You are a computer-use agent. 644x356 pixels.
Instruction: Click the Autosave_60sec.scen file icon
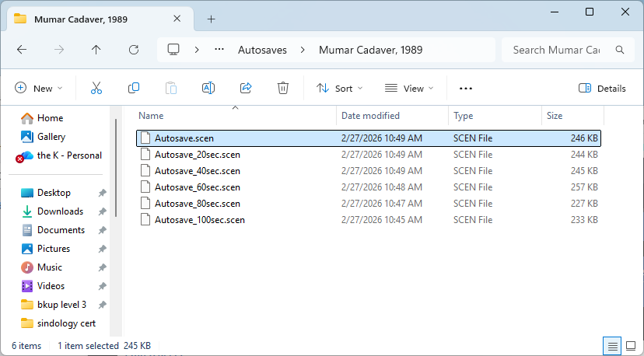click(145, 187)
